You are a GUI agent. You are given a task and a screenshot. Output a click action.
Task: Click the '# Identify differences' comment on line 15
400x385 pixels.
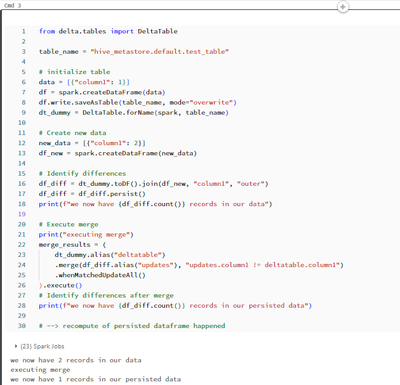82,174
